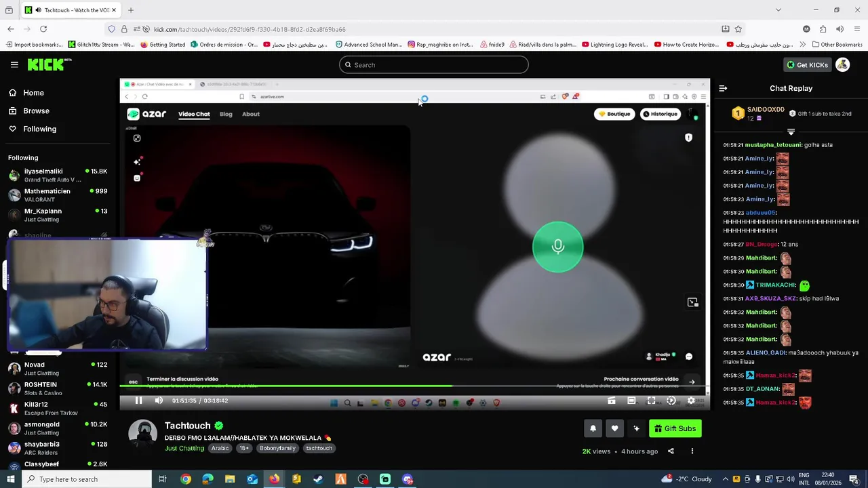Open ilyaselmaliki channel in Following list

pos(57,175)
